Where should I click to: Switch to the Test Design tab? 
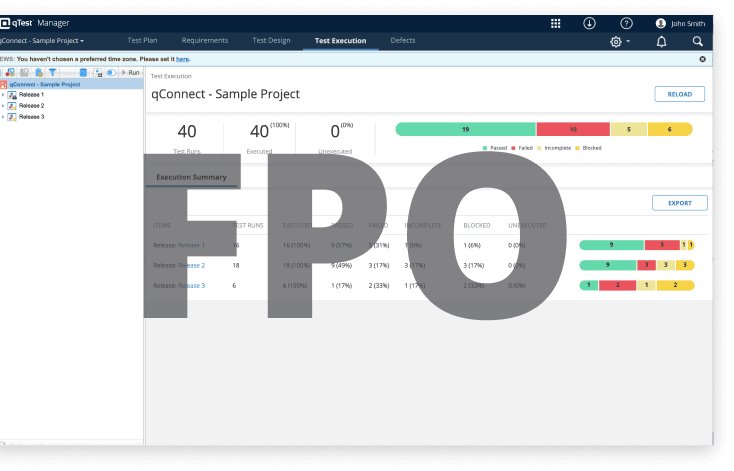click(x=272, y=40)
